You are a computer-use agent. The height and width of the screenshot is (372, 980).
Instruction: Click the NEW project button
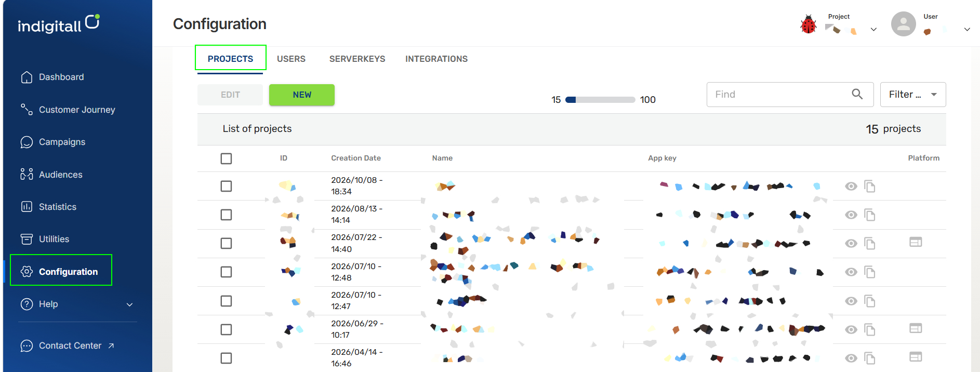[302, 95]
